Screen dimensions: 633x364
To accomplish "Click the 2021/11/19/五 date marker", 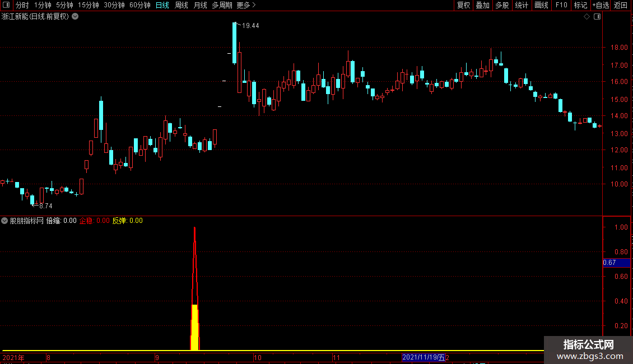I will pos(423,357).
